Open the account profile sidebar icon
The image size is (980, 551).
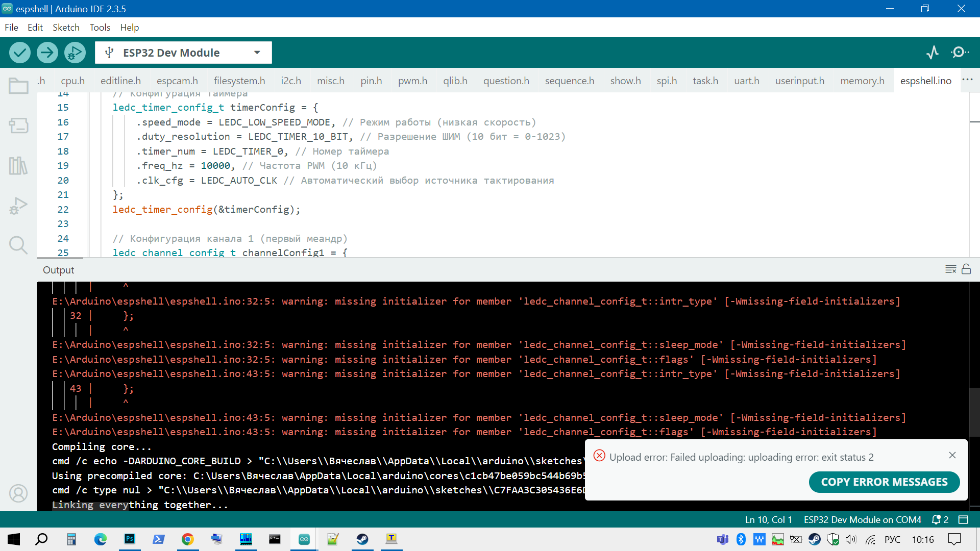18,493
